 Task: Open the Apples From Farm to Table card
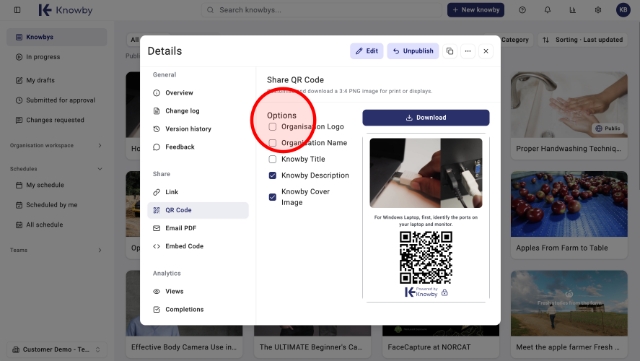pos(569,215)
